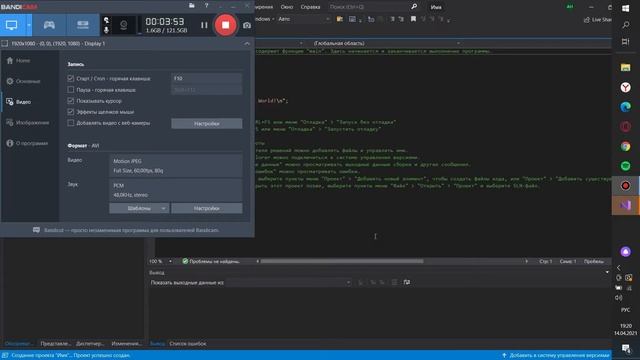
Task: Open the Окно menu in Visual Studio
Action: [287, 7]
